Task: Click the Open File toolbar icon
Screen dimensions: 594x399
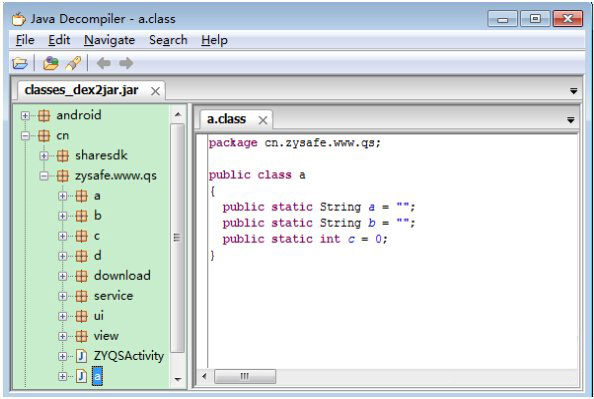Action: click(20, 63)
